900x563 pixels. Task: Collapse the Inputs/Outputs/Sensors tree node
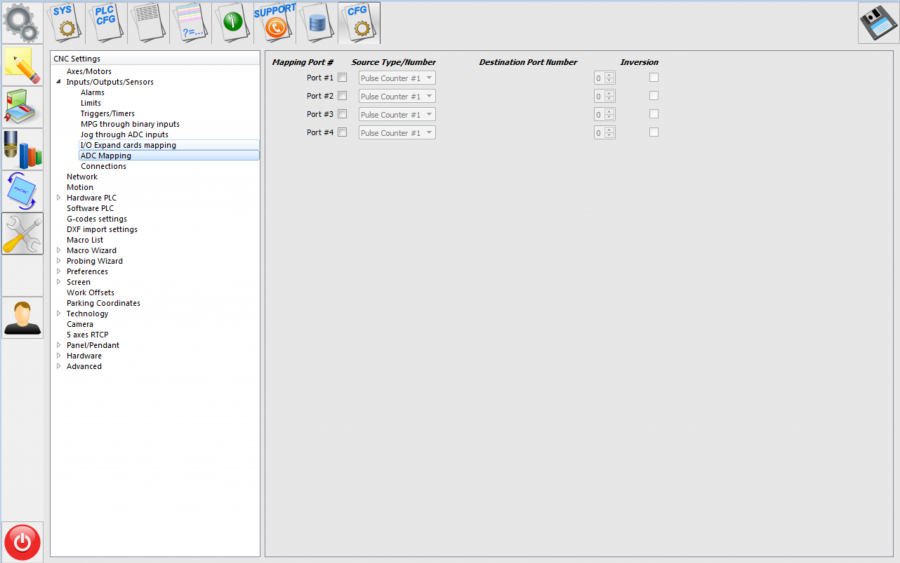(59, 82)
